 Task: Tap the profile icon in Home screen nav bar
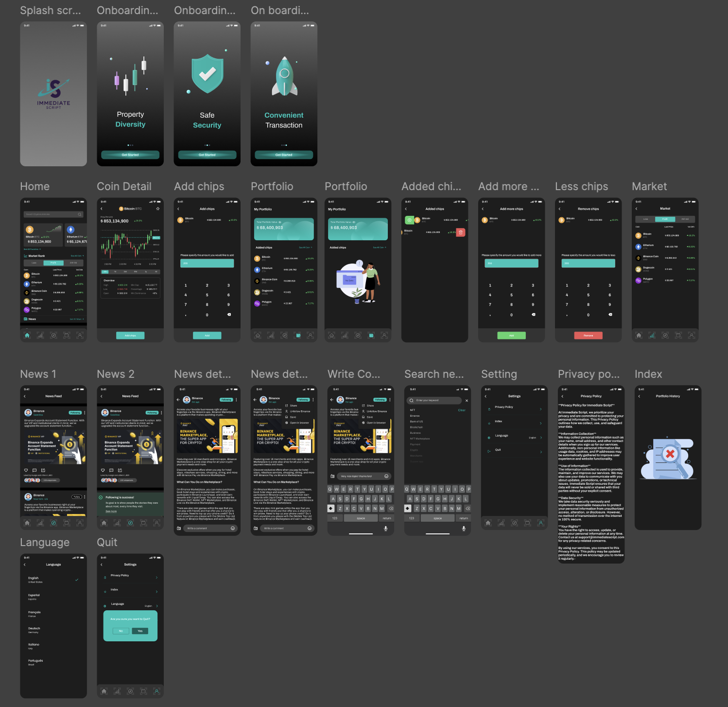tap(80, 335)
